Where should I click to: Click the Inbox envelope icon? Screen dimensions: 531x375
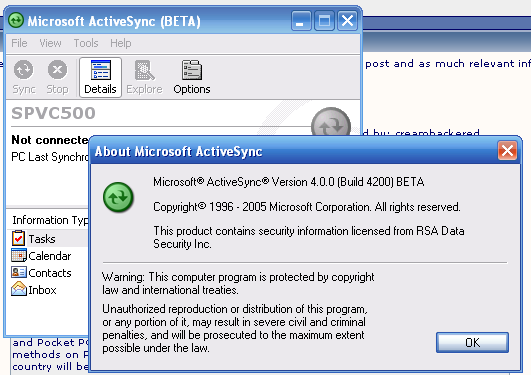coord(19,289)
